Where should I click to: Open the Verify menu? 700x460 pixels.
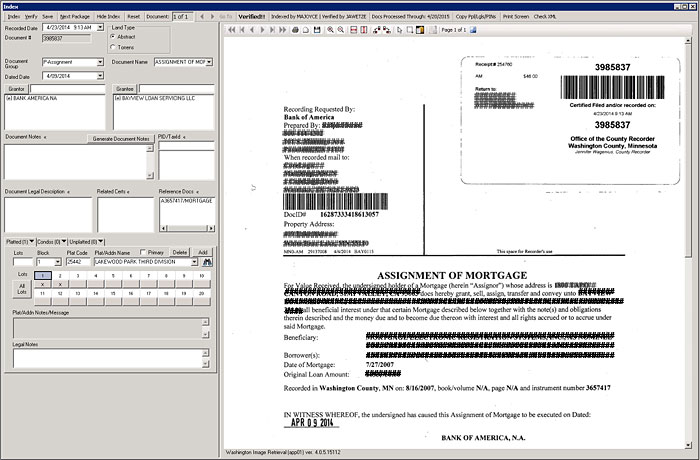click(31, 17)
